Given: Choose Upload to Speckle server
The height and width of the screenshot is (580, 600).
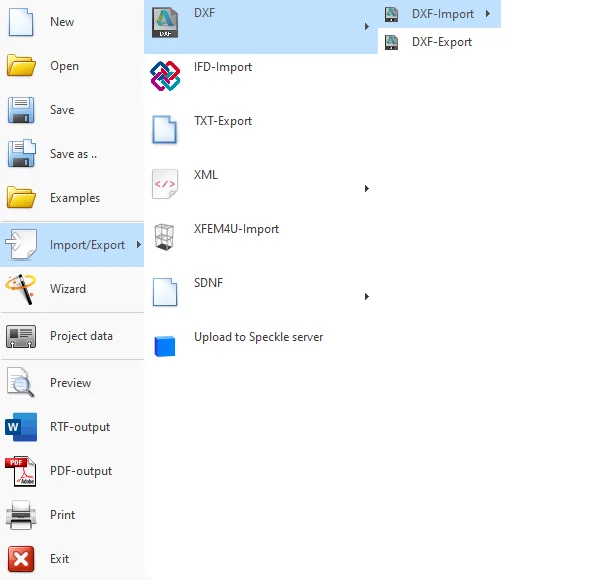Looking at the screenshot, I should [x=258, y=337].
